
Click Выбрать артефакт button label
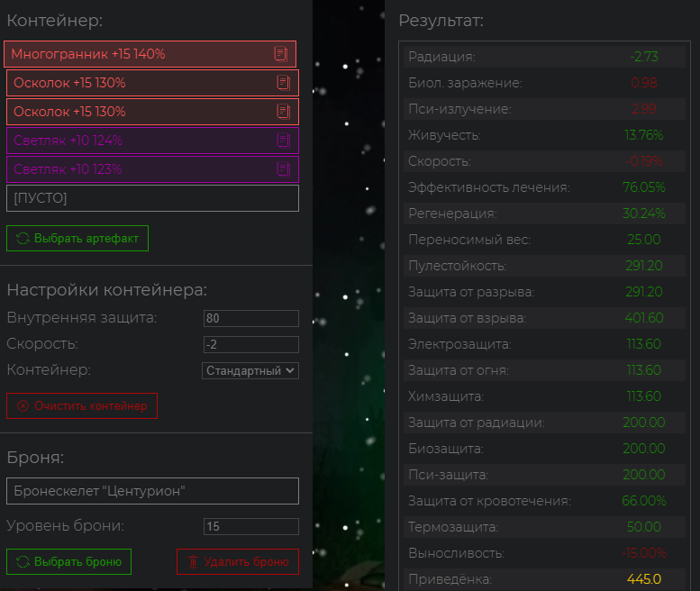[x=86, y=239]
